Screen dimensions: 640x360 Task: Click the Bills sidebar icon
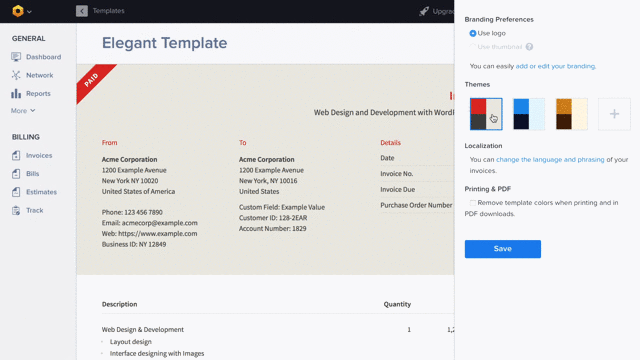coord(16,174)
